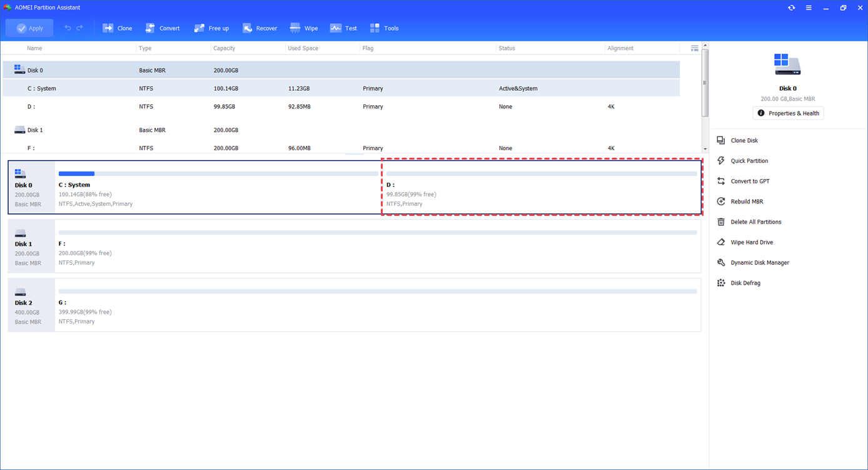The height and width of the screenshot is (470, 868).
Task: Select C: System partition in disk map
Action: coord(218,187)
